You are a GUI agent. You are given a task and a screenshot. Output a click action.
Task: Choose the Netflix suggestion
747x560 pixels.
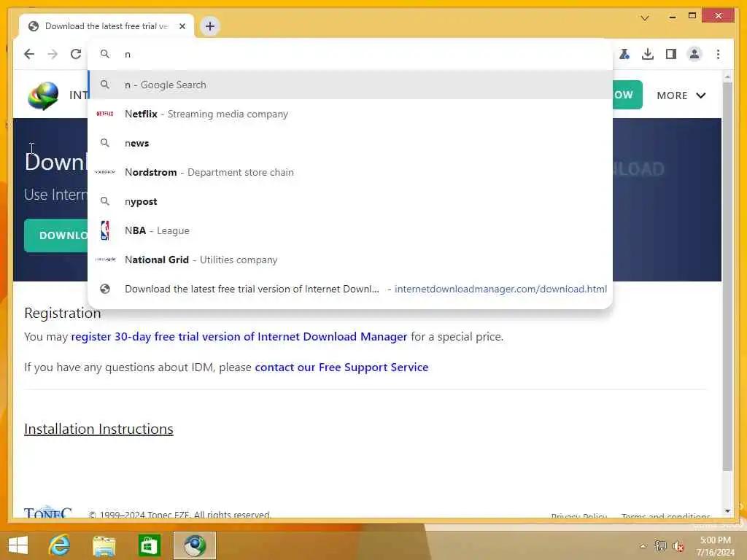350,114
